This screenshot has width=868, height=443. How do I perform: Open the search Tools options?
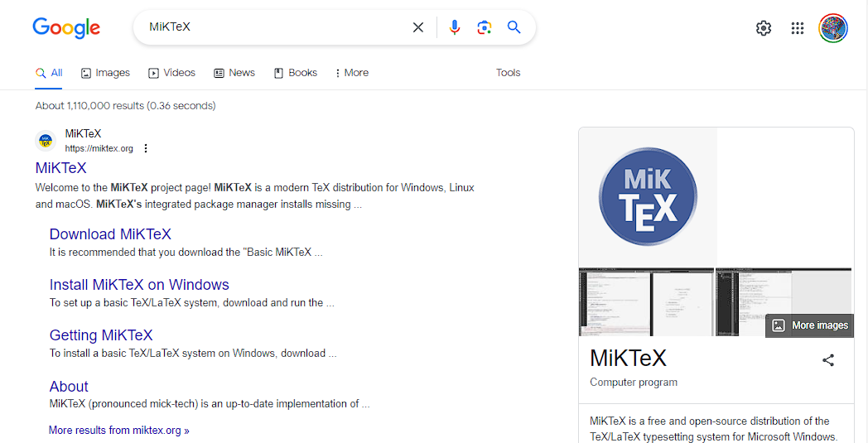(509, 73)
